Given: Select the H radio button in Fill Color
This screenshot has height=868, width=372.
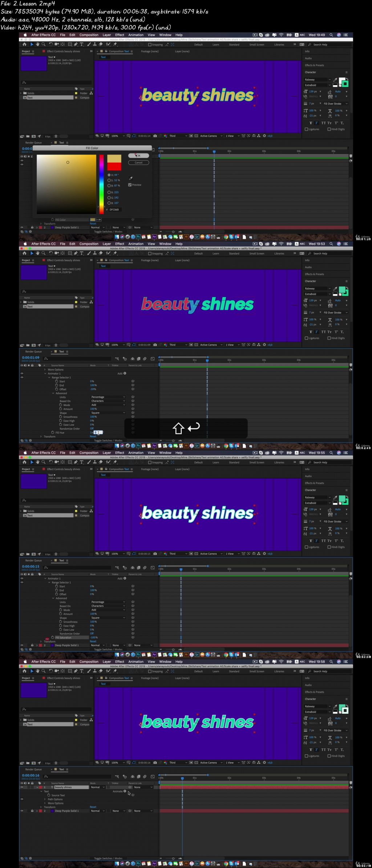Looking at the screenshot, I should click(109, 175).
